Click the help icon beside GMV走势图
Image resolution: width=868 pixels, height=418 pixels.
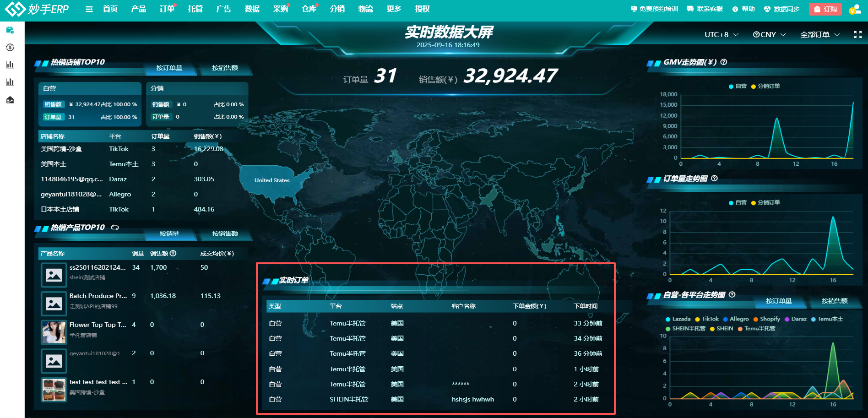click(x=724, y=62)
